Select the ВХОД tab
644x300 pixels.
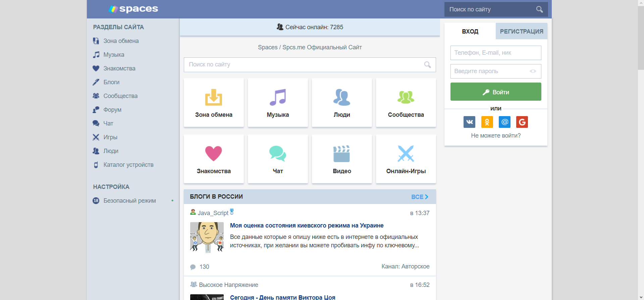point(470,32)
